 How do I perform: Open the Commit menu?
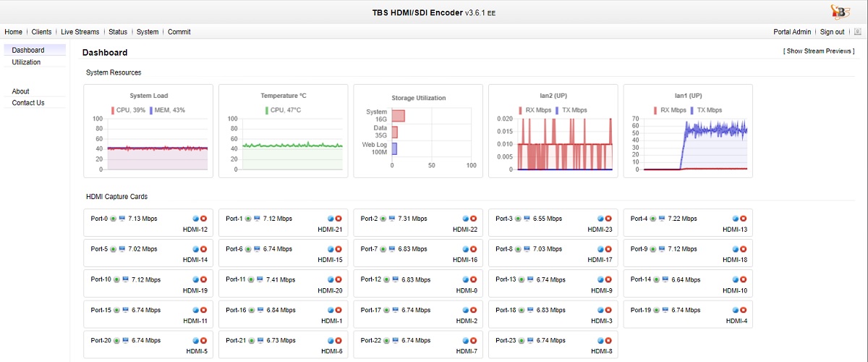179,32
